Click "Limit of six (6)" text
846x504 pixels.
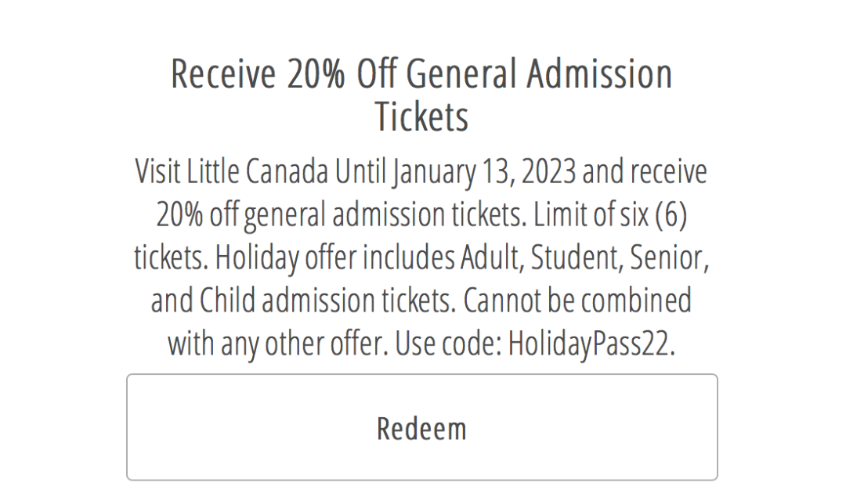[609, 214]
